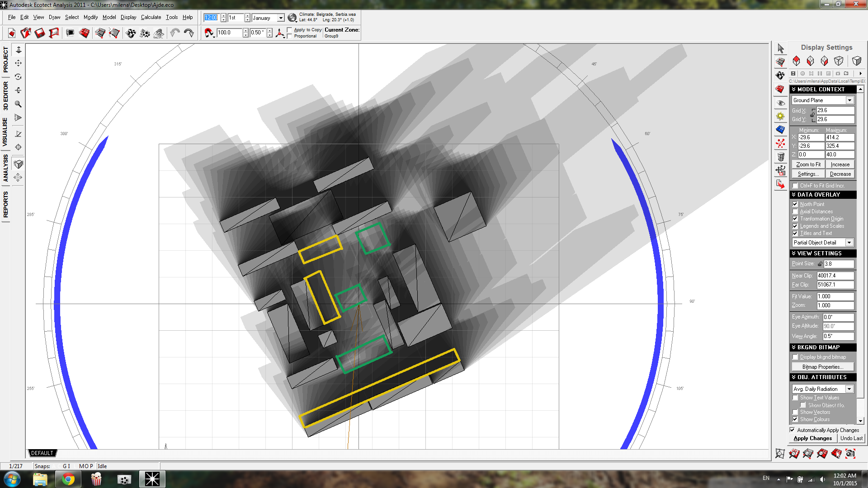This screenshot has width=868, height=488.
Task: Open the checkered material assignments panel
Action: click(781, 75)
